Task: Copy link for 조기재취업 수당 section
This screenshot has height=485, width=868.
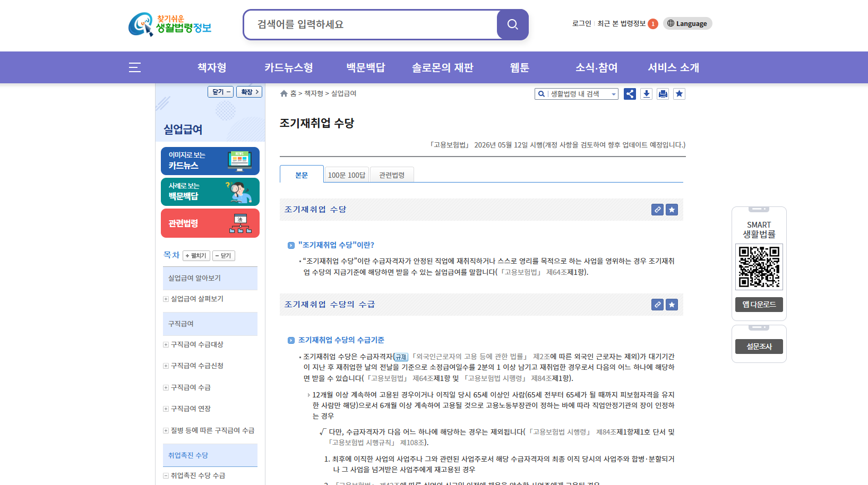Action: pos(657,210)
